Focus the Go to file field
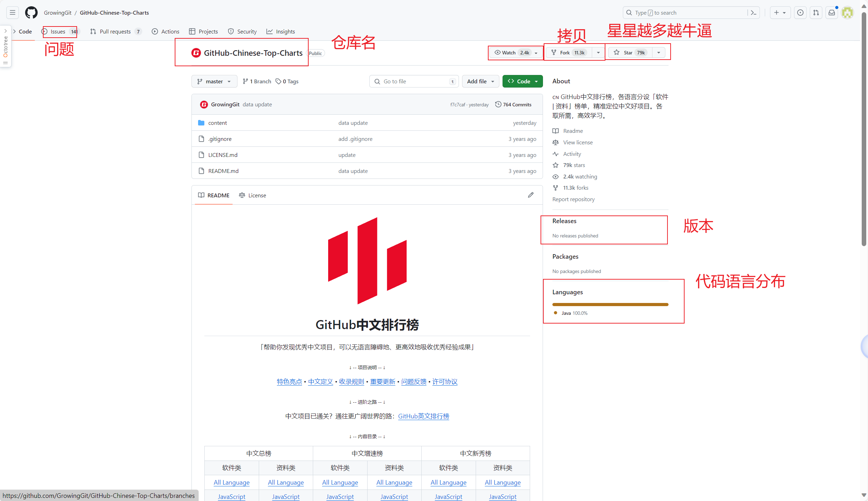Screen dimensions: 868x501 coord(414,81)
